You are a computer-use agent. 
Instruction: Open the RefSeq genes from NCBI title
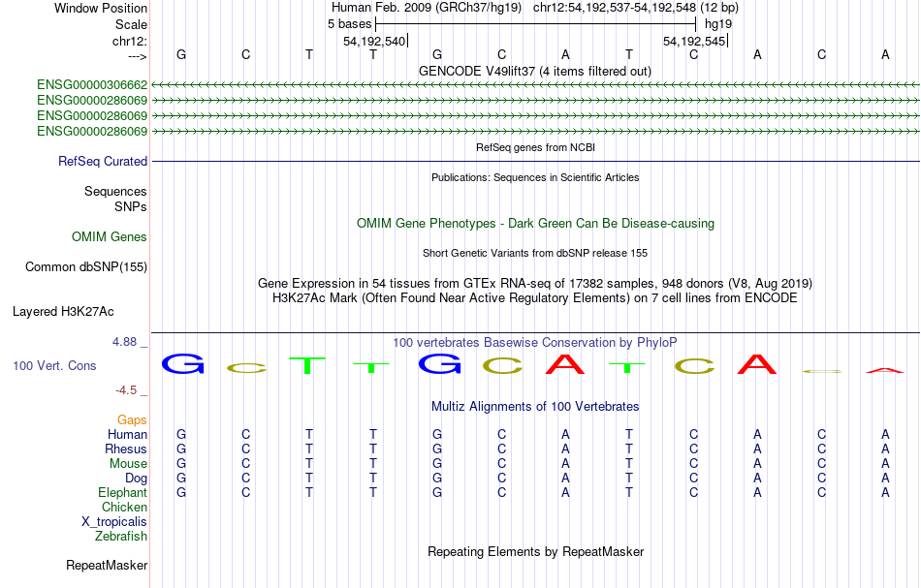tap(535, 147)
